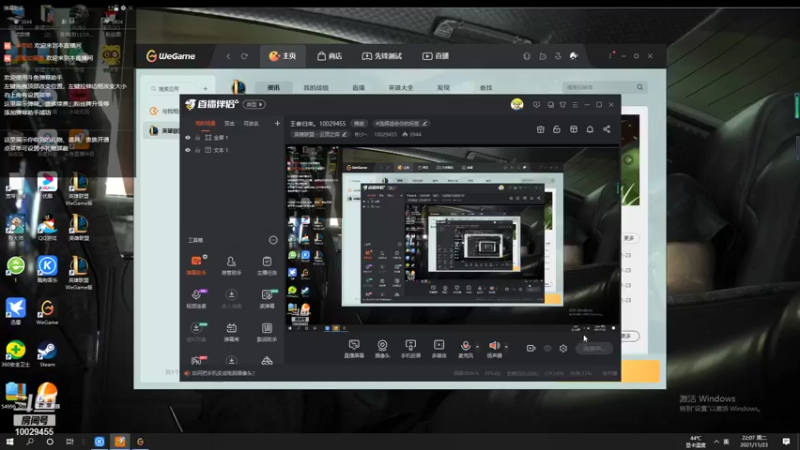Screen dimensions: 800x450
Task: Select the 文本 1 source row
Action: [232, 150]
